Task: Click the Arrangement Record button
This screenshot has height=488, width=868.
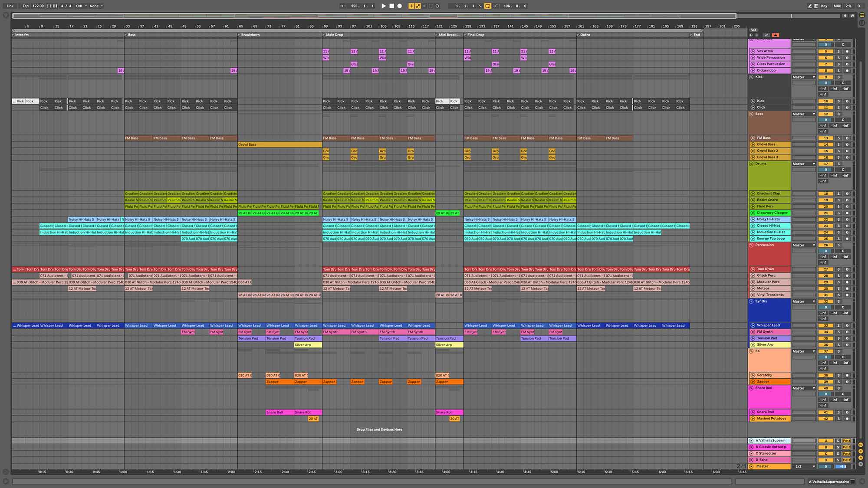Action: 400,6
